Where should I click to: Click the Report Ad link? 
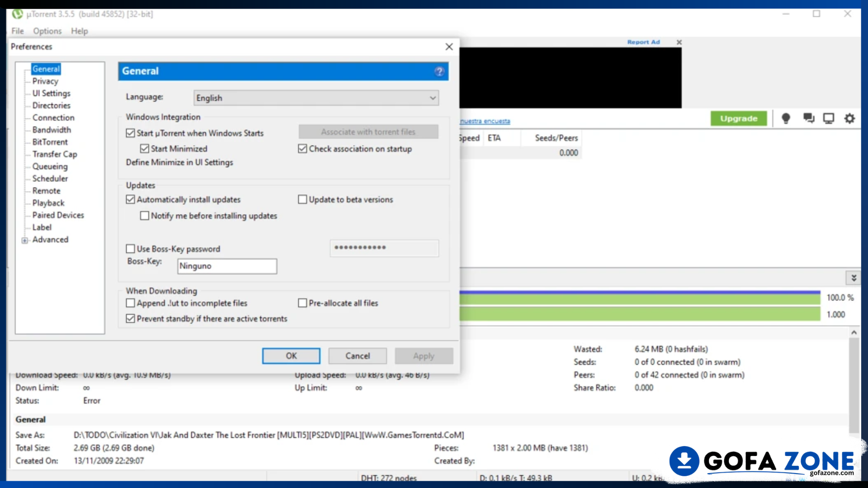[x=643, y=42]
